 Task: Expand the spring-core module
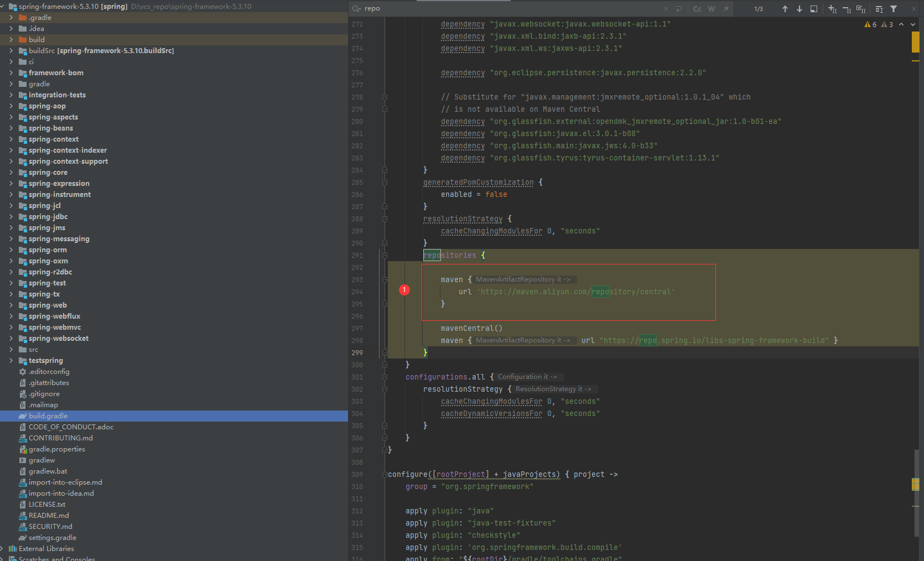[x=11, y=173]
